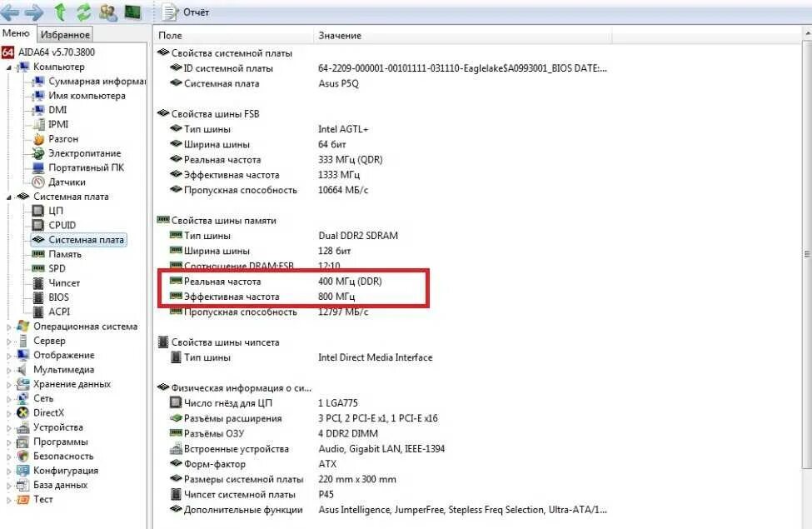Open the Отчёт report button
This screenshot has height=529, width=812.
click(x=186, y=12)
